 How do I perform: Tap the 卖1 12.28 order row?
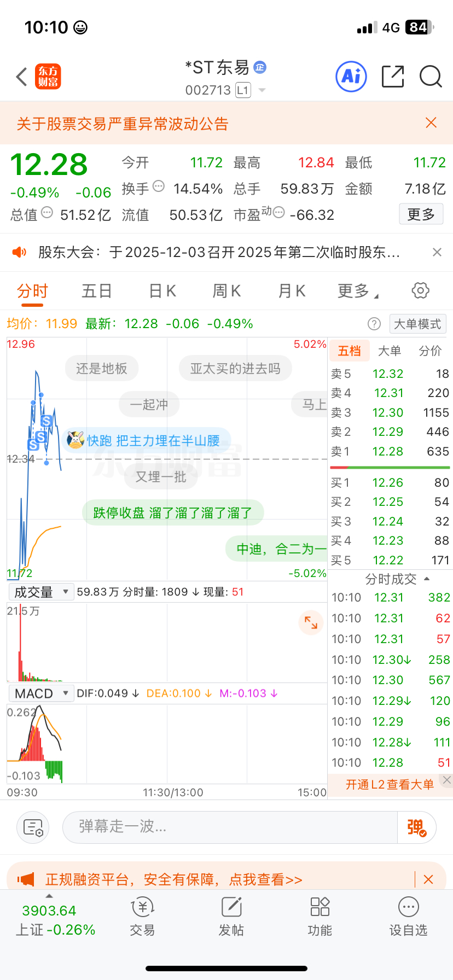(390, 451)
